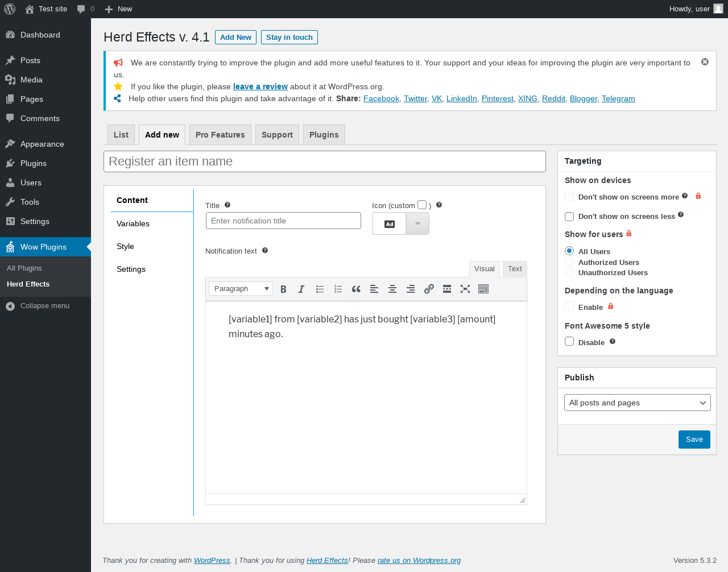The width and height of the screenshot is (728, 572).
Task: Follow the leave a review link
Action: 260,86
